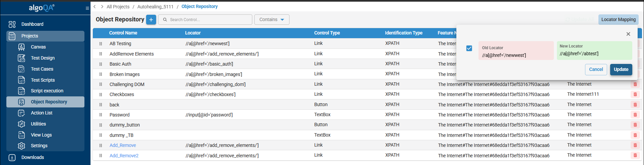This screenshot has height=165, width=644.
Task: Open the Contains filter dropdown
Action: click(271, 20)
